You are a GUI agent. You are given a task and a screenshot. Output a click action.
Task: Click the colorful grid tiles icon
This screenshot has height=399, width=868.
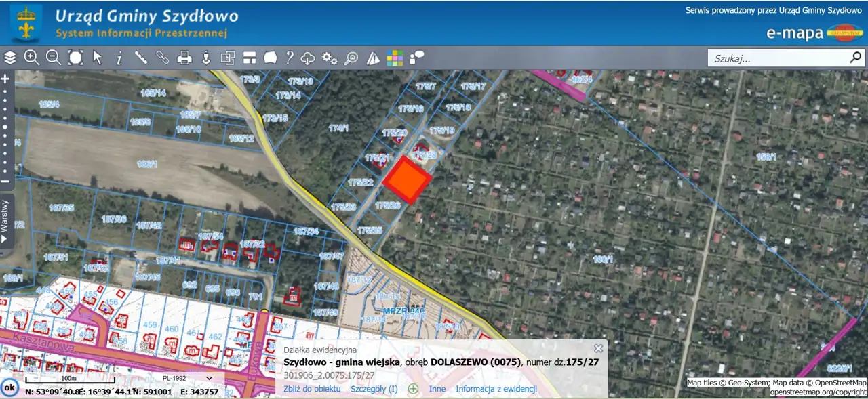pyautogui.click(x=395, y=58)
